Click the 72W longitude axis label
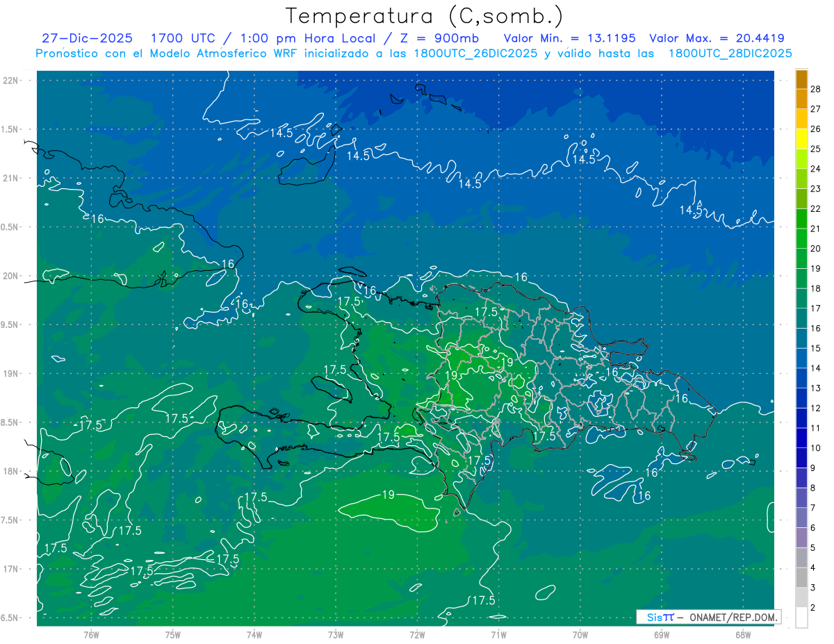This screenshot has height=644, width=834. click(x=417, y=635)
